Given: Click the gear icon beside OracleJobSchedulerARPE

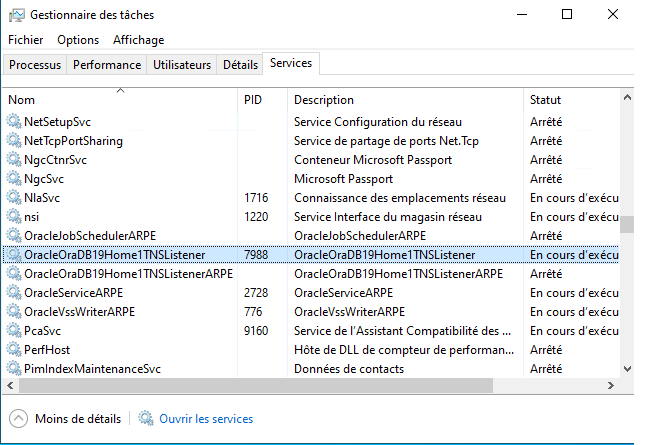Looking at the screenshot, I should pos(14,236).
